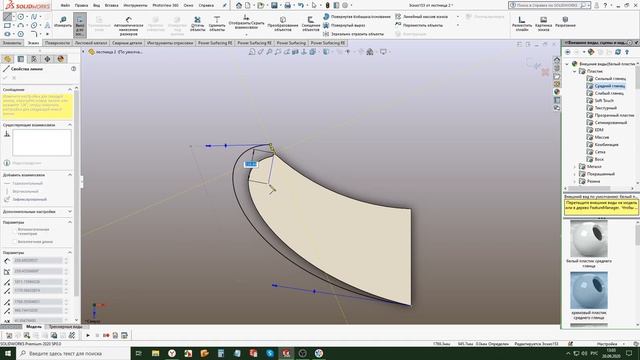This screenshot has width=640, height=360.
Task: Click Отсечь объекты (Trim) tool
Action: click(198, 24)
